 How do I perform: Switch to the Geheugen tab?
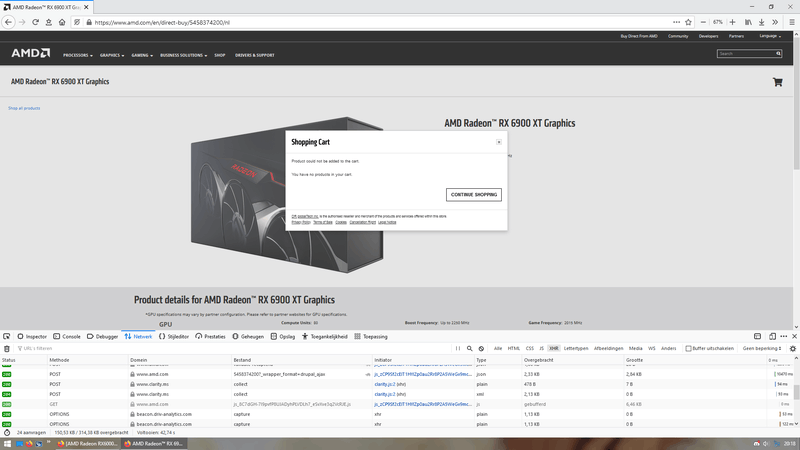(248, 336)
